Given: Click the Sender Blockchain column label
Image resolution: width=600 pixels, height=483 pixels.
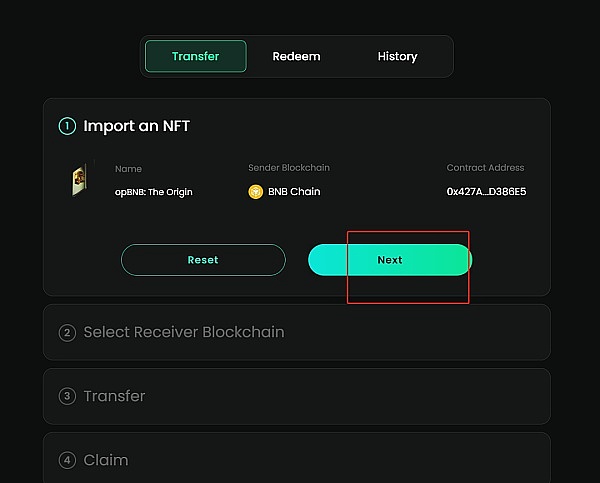Looking at the screenshot, I should pos(289,168).
